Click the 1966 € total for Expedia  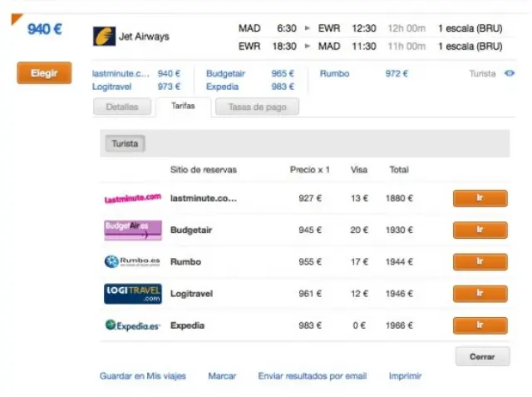click(399, 325)
